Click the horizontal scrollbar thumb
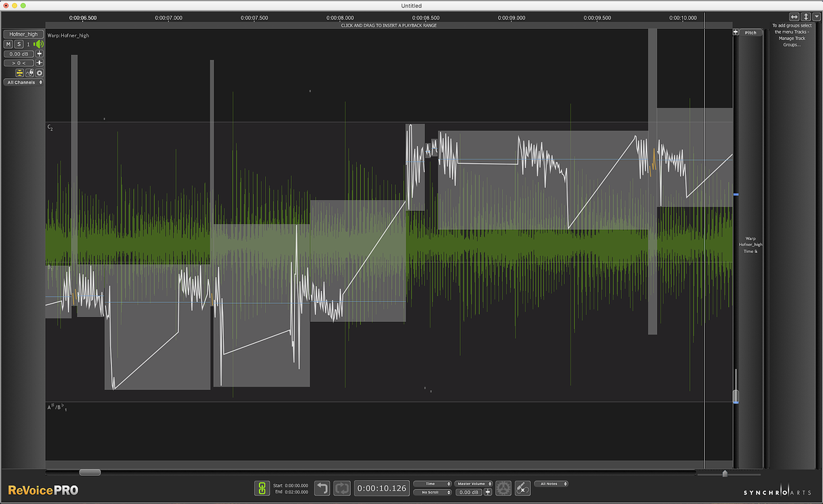The width and height of the screenshot is (823, 504). click(90, 472)
